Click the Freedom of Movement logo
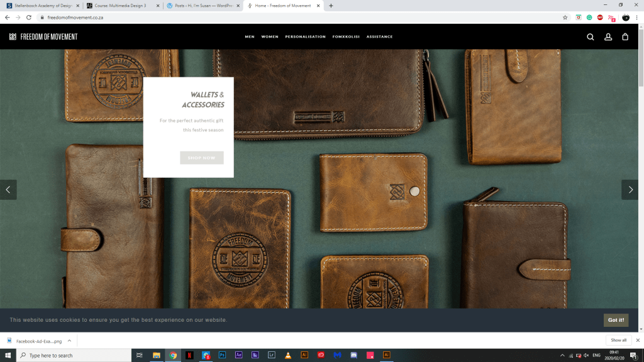 [x=43, y=37]
